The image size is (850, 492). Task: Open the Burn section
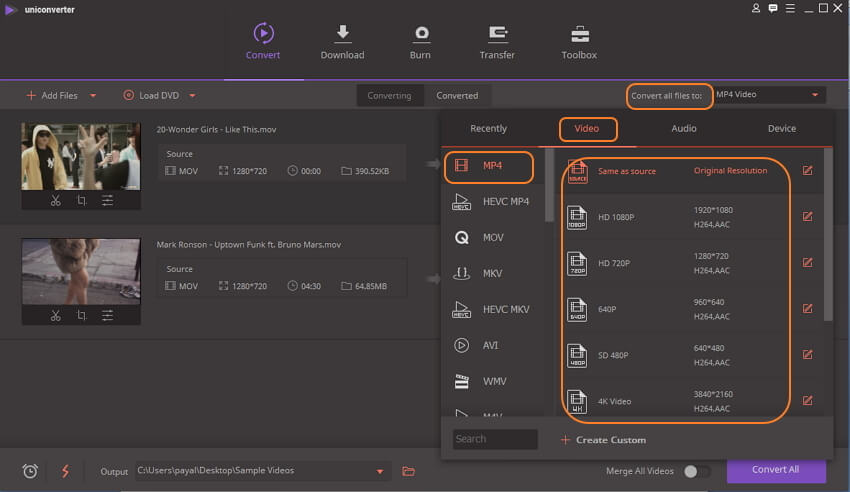420,41
